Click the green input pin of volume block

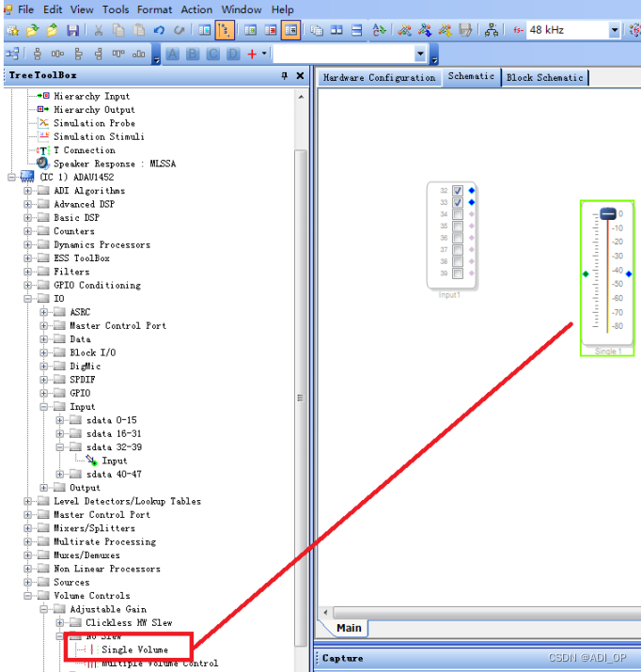(586, 273)
